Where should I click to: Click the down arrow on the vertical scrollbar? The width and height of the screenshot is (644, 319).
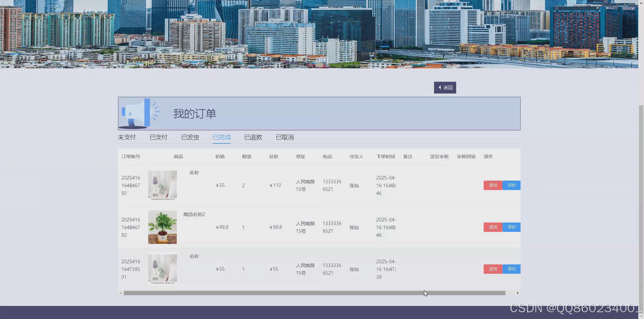click(641, 315)
